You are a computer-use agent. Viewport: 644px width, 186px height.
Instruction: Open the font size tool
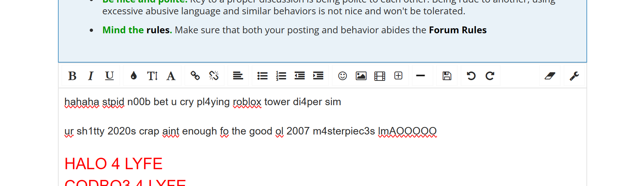152,76
